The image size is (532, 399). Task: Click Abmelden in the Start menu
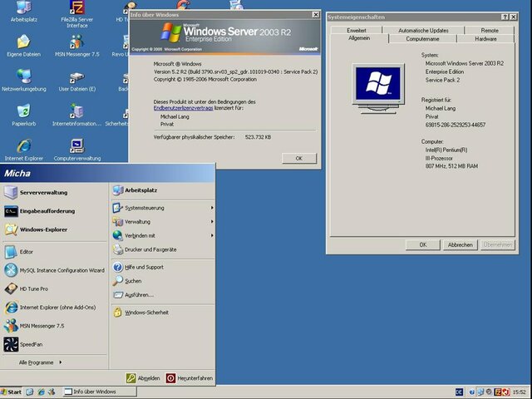point(143,378)
